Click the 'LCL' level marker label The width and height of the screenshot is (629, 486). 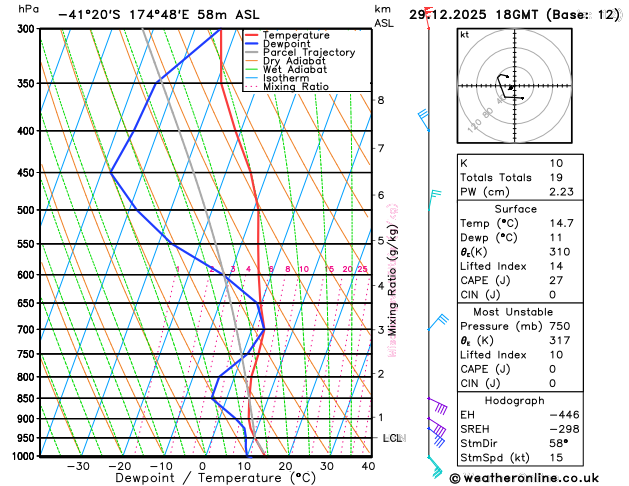[394, 438]
